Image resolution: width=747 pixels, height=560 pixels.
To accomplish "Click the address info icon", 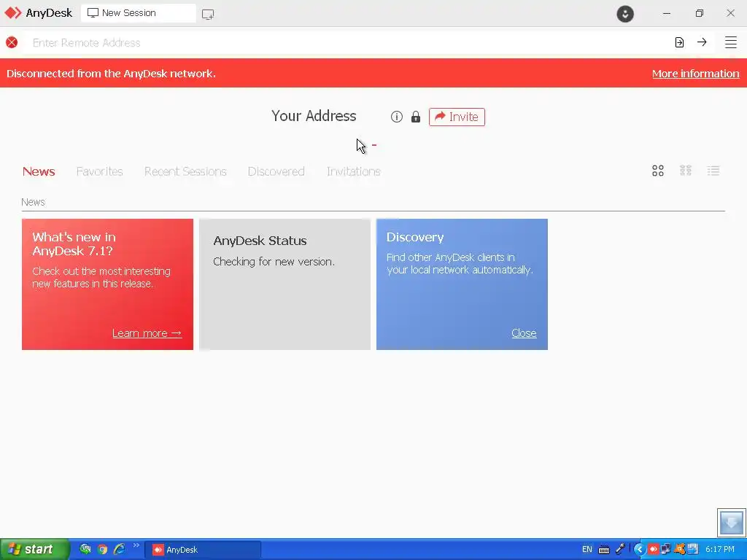I will [396, 117].
